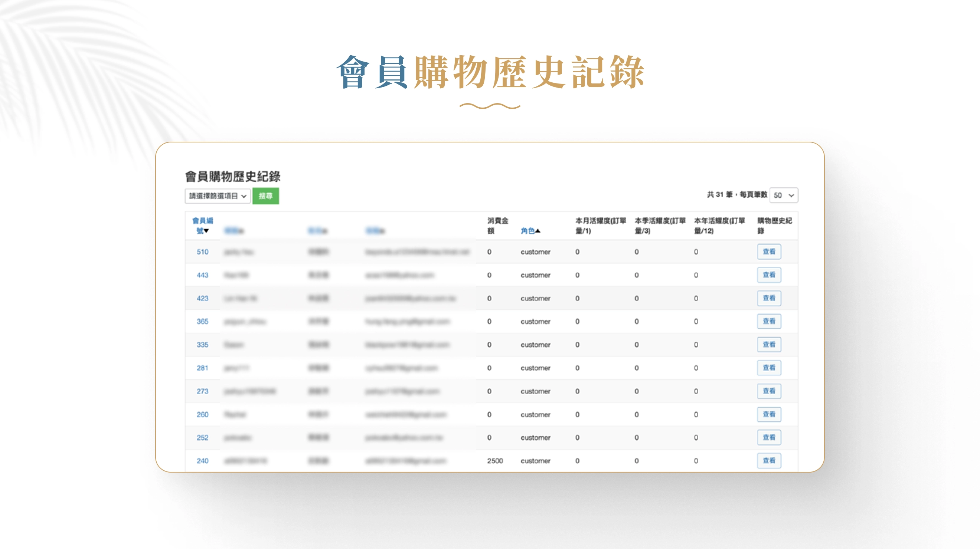Image resolution: width=980 pixels, height=549 pixels.
Task: Click 查看 button for member 365
Action: coord(769,321)
